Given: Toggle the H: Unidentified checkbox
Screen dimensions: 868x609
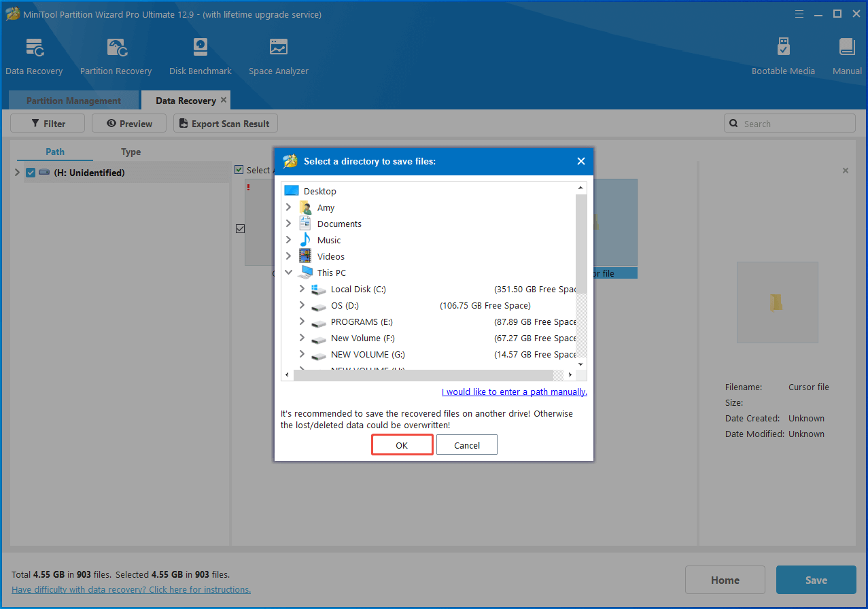Looking at the screenshot, I should point(31,173).
